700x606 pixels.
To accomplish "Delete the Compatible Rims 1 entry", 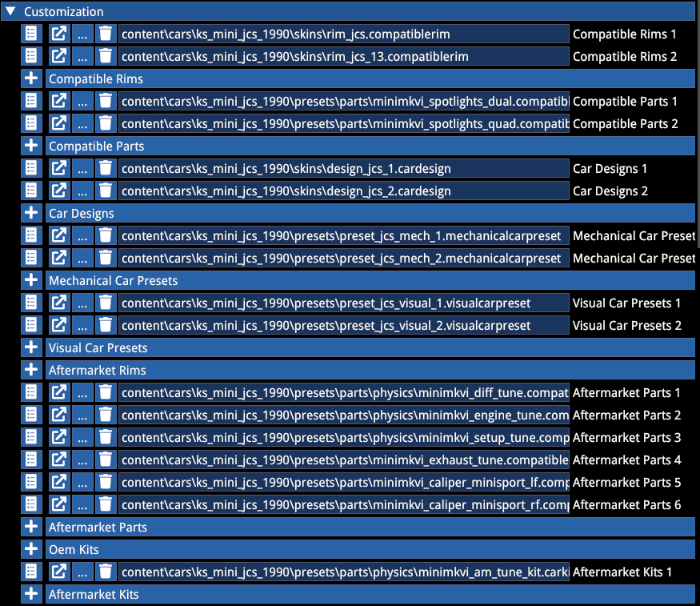I will point(106,34).
